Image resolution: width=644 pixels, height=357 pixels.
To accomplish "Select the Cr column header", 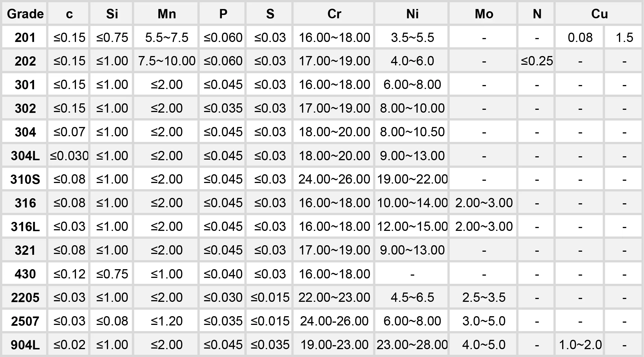I will click(334, 14).
